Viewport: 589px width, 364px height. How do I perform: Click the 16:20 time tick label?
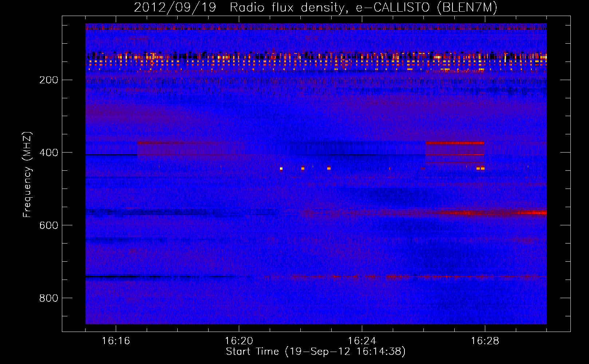(x=239, y=341)
